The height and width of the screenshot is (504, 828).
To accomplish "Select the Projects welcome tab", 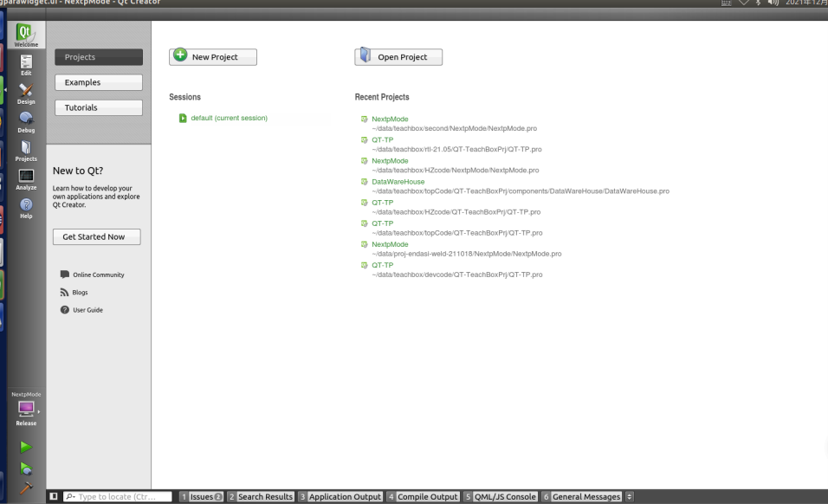I will pos(99,57).
